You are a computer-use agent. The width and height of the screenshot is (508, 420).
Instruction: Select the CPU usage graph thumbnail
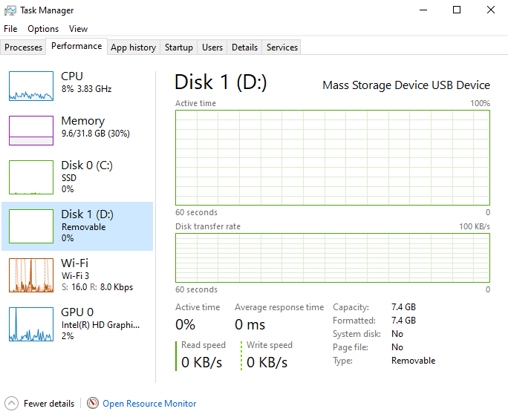tap(31, 86)
